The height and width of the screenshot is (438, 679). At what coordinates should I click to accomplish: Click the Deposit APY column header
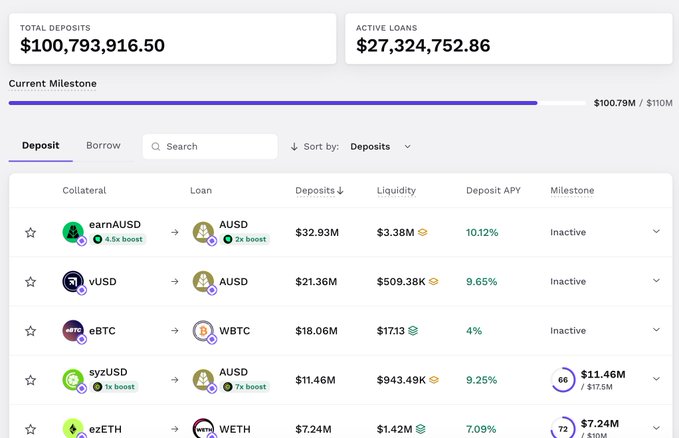(x=493, y=191)
